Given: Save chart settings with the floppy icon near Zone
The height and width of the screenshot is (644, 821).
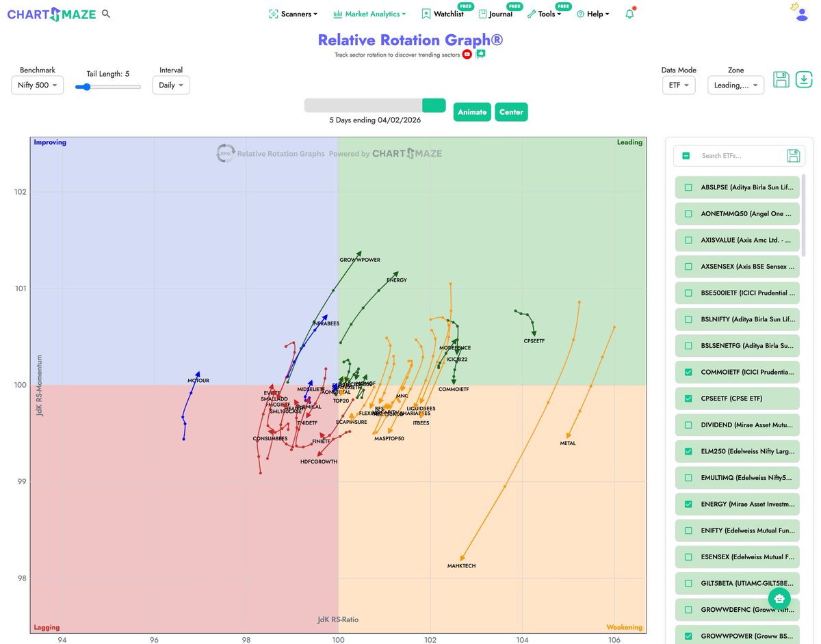Looking at the screenshot, I should pyautogui.click(x=781, y=79).
